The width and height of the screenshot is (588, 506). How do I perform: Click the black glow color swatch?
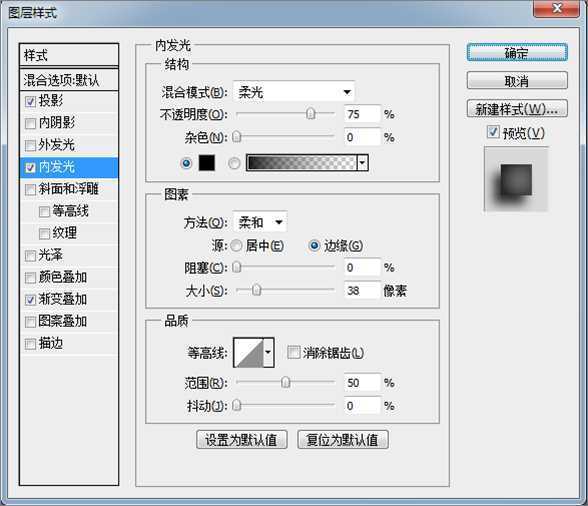[x=207, y=163]
